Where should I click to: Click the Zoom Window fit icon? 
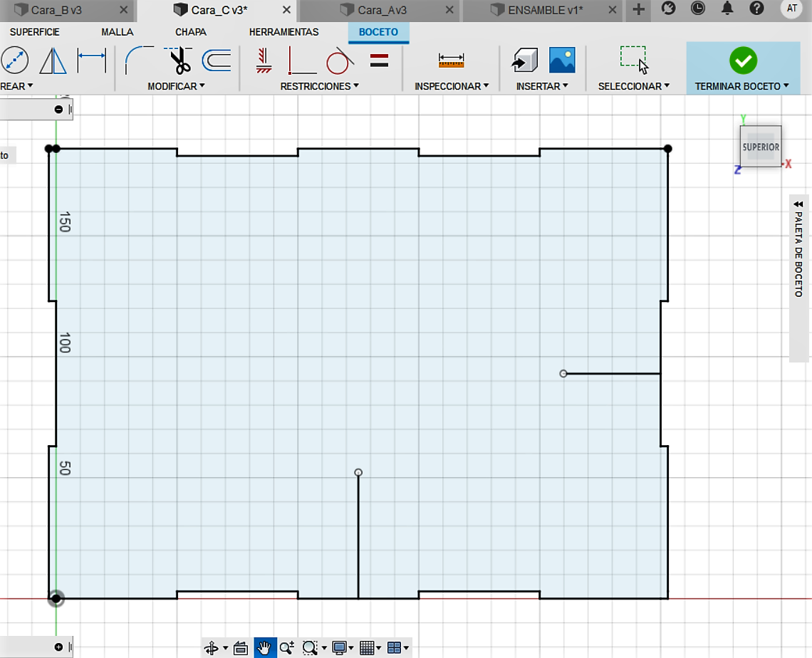(310, 647)
